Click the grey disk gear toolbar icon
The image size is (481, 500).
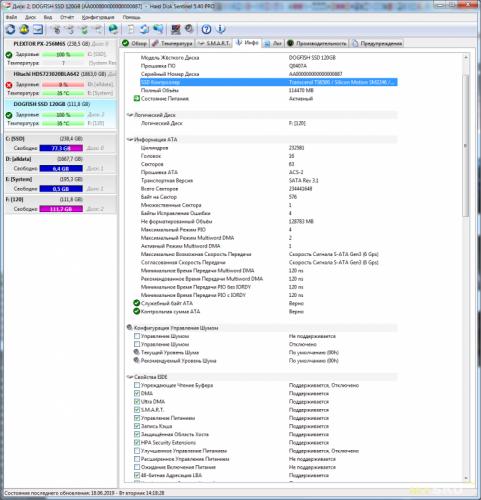[x=189, y=30]
